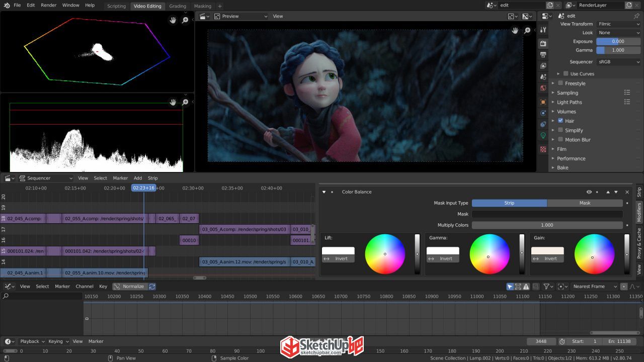Open the Output properties printer icon
The image size is (644, 362).
click(543, 55)
